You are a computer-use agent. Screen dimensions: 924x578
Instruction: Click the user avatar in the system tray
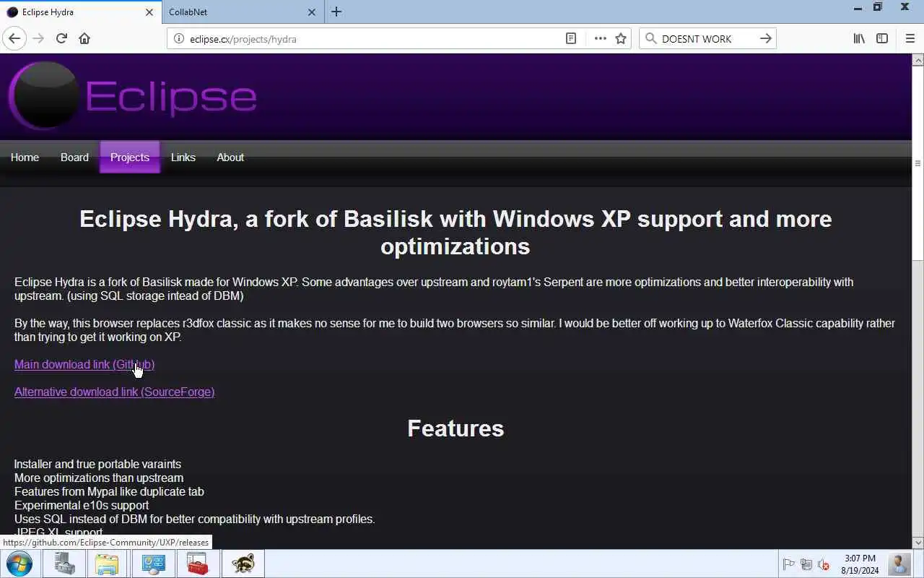point(899,564)
